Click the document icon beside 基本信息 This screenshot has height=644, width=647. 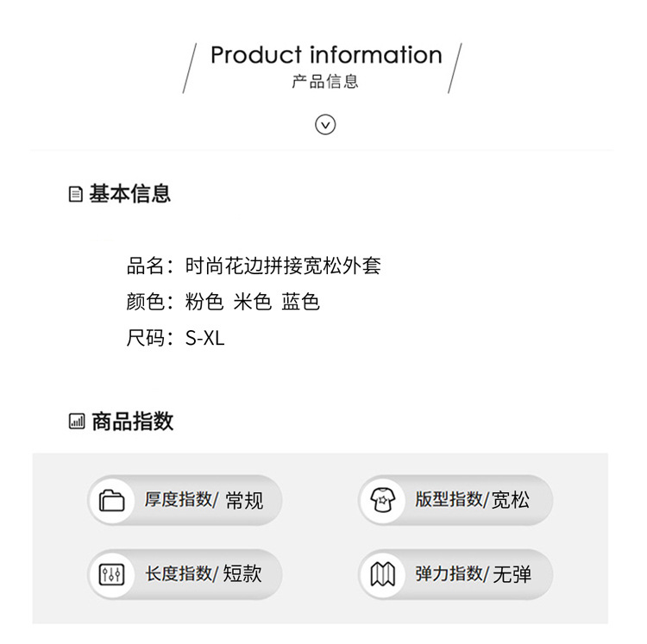pyautogui.click(x=76, y=194)
